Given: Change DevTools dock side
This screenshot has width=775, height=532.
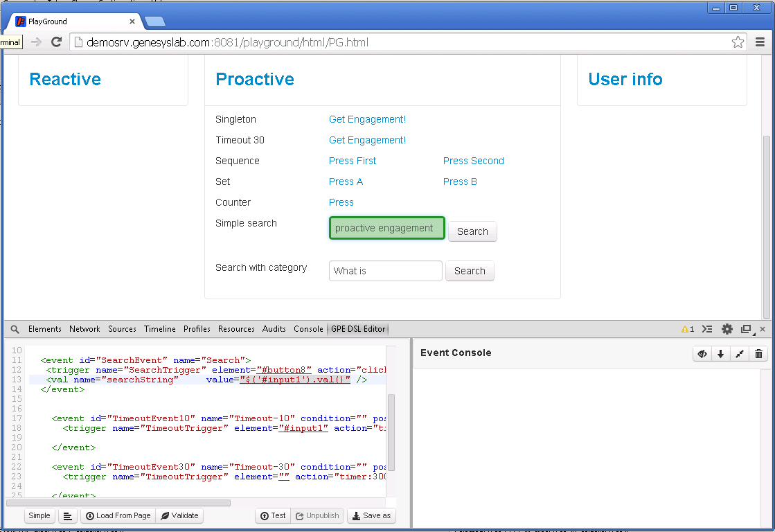Looking at the screenshot, I should (747, 329).
